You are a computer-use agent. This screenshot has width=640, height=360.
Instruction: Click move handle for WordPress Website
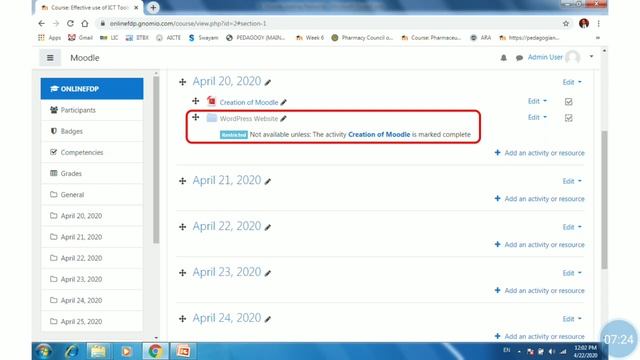196,117
